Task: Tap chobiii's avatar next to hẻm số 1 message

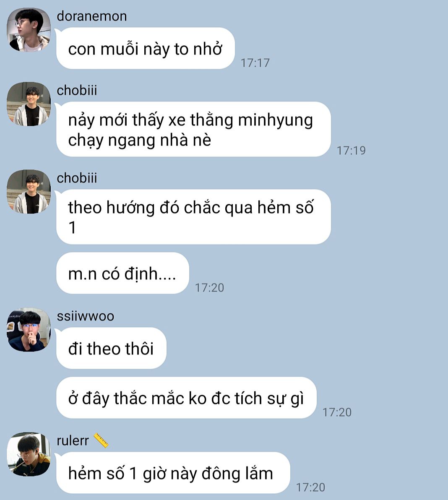Action: (x=29, y=192)
